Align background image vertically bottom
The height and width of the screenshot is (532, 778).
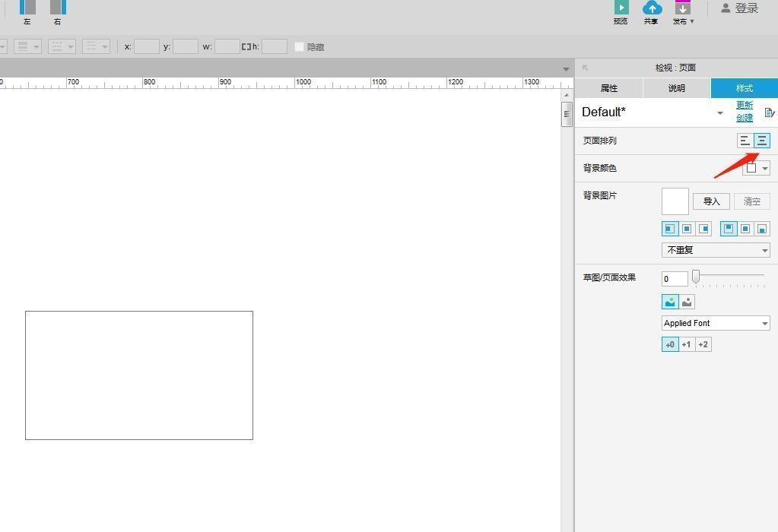[762, 229]
